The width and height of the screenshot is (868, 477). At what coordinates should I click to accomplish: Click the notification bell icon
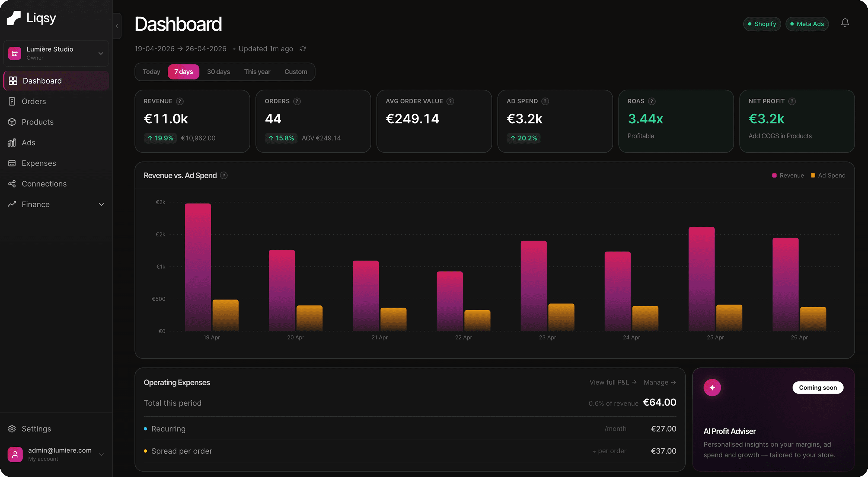(845, 23)
